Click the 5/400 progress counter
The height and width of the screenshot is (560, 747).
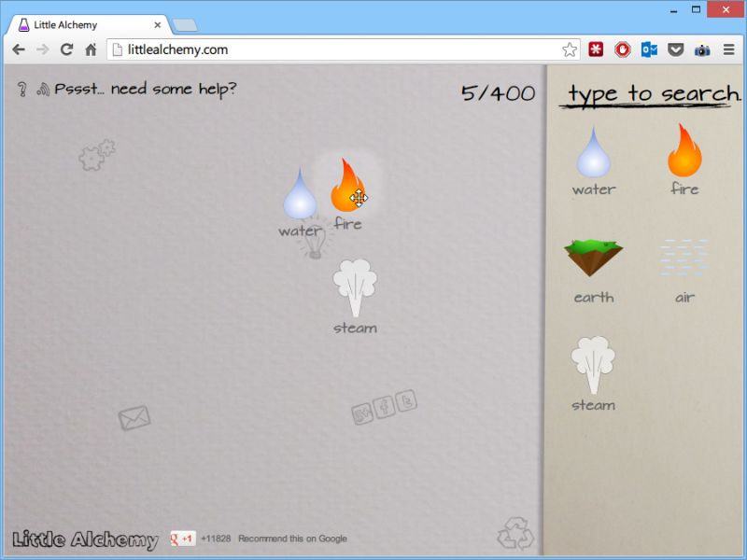498,92
